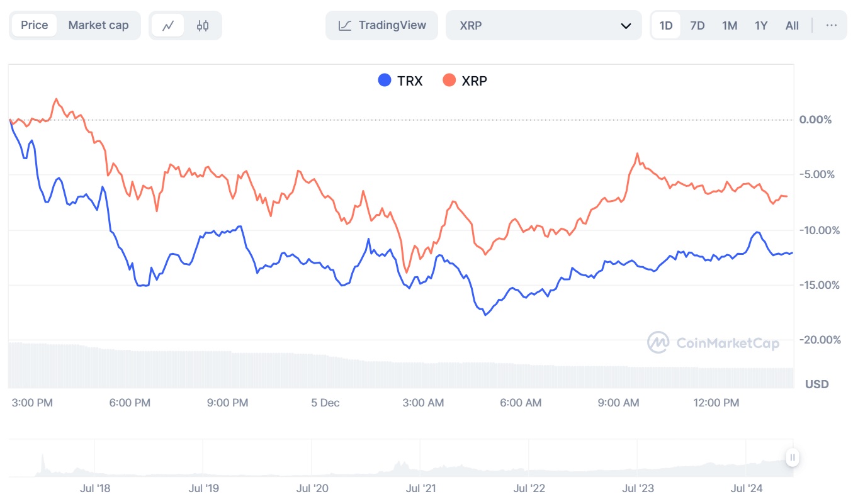Image resolution: width=853 pixels, height=504 pixels.
Task: Click Jul '18 on overview timeline
Action: click(94, 488)
